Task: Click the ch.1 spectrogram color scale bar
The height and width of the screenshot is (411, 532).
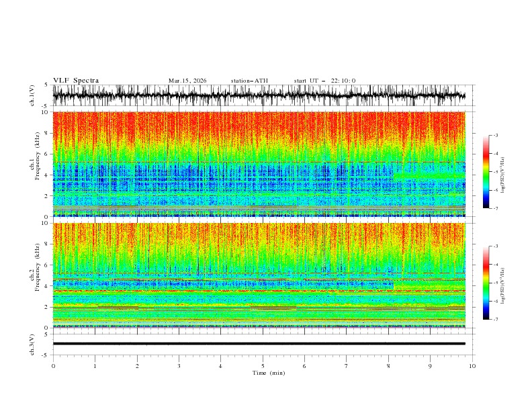Action: tap(486, 172)
